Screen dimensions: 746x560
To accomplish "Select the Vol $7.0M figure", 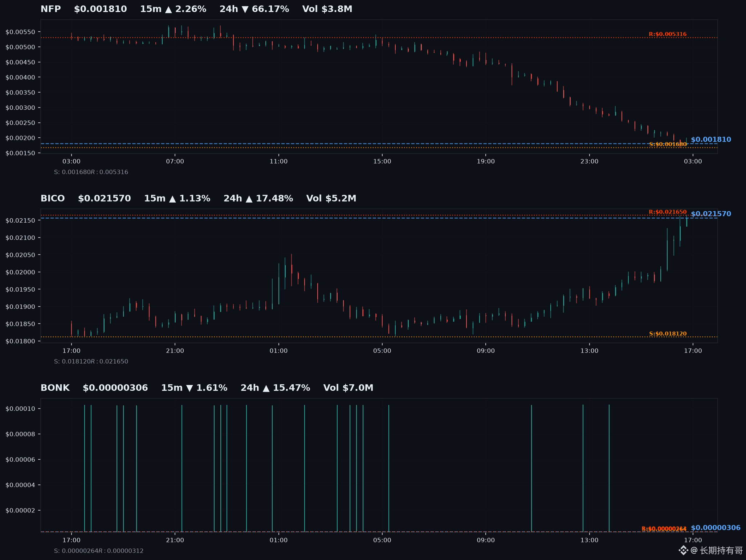I will pos(348,388).
